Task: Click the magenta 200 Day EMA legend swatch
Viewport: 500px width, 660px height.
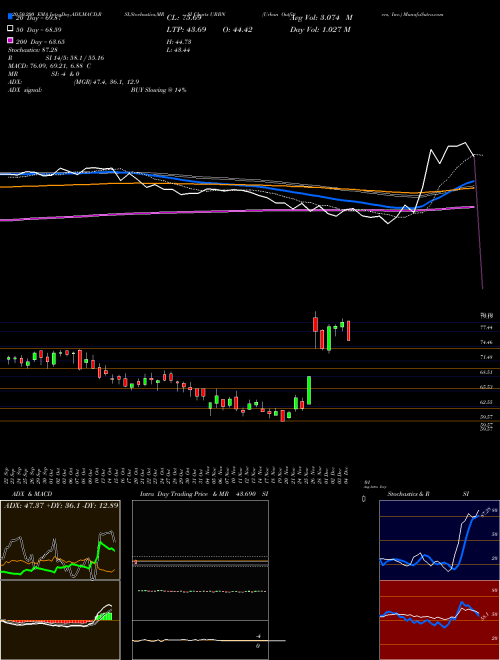Action: coord(10,41)
